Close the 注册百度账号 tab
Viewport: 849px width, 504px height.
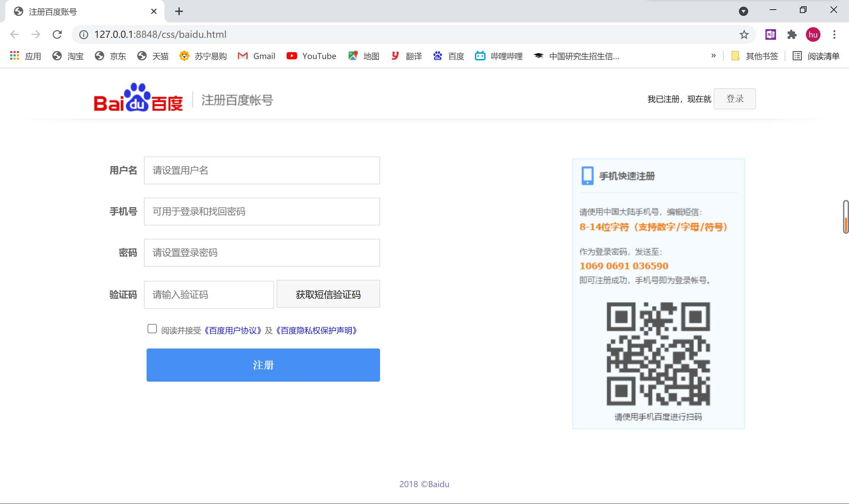[154, 12]
